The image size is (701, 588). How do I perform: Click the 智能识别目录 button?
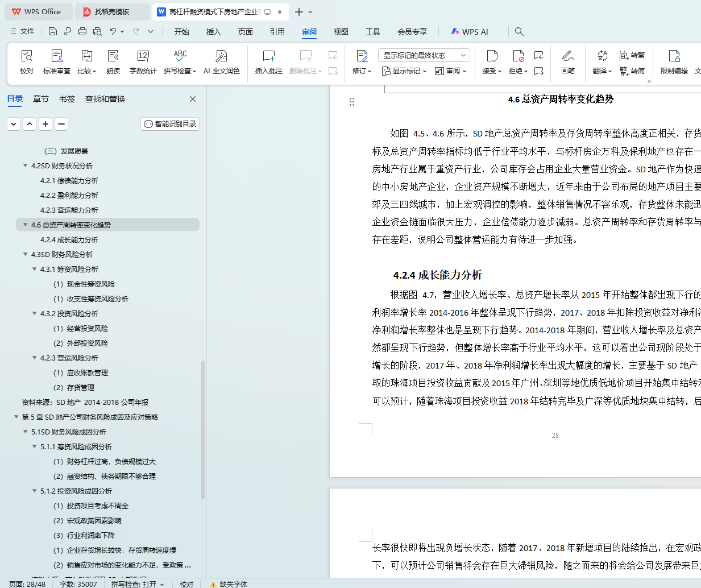(170, 123)
